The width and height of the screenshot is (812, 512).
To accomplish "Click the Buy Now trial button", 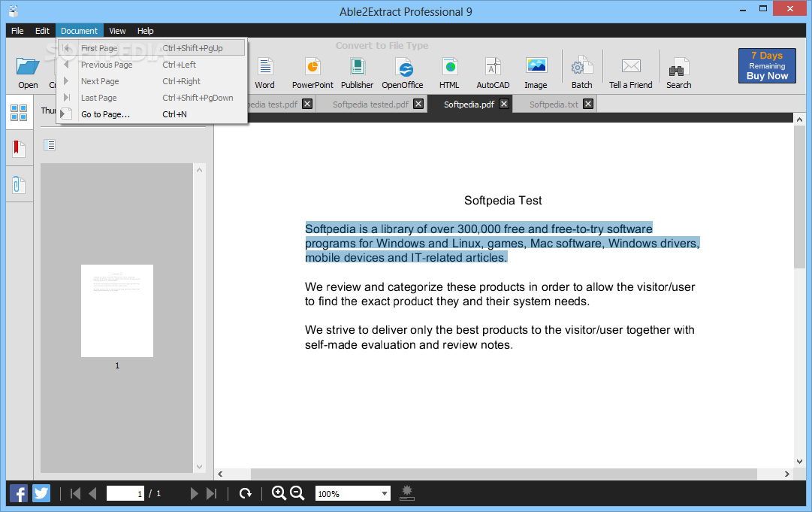I will (x=767, y=66).
